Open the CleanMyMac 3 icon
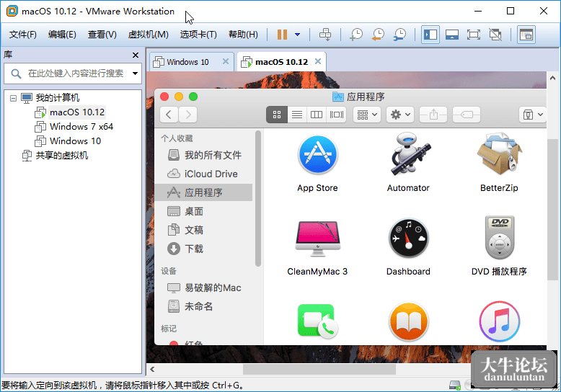561x392 pixels. pyautogui.click(x=317, y=239)
